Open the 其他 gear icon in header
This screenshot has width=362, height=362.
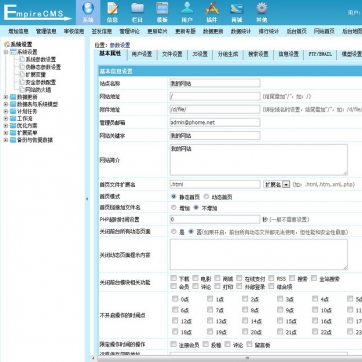point(262,9)
